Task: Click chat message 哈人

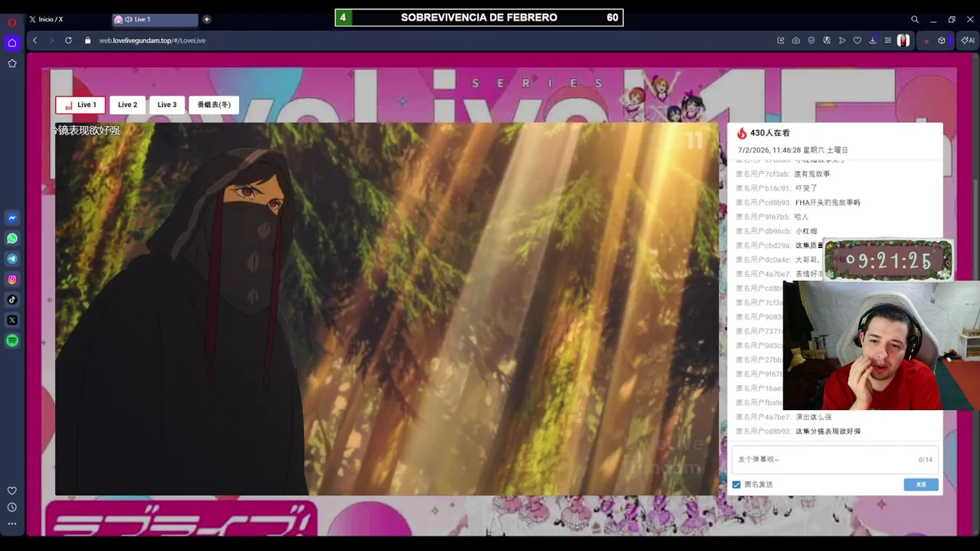Action: coord(802,217)
